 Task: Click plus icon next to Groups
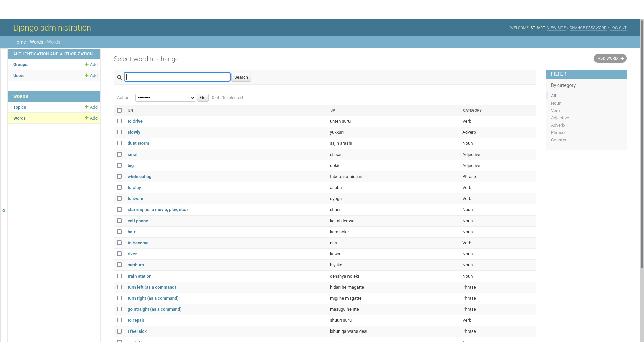[87, 64]
